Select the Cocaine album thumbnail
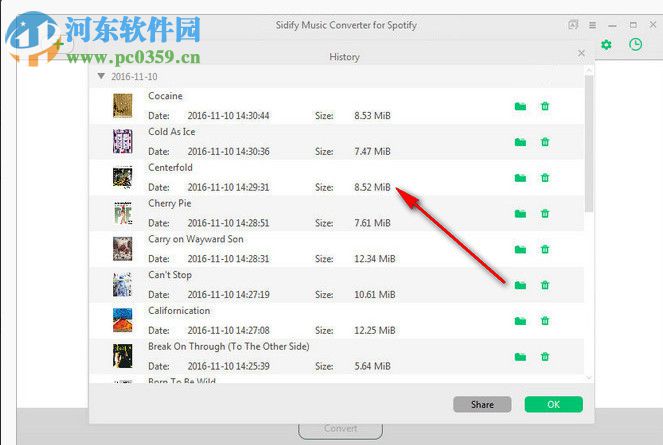This screenshot has width=663, height=445. tap(123, 105)
